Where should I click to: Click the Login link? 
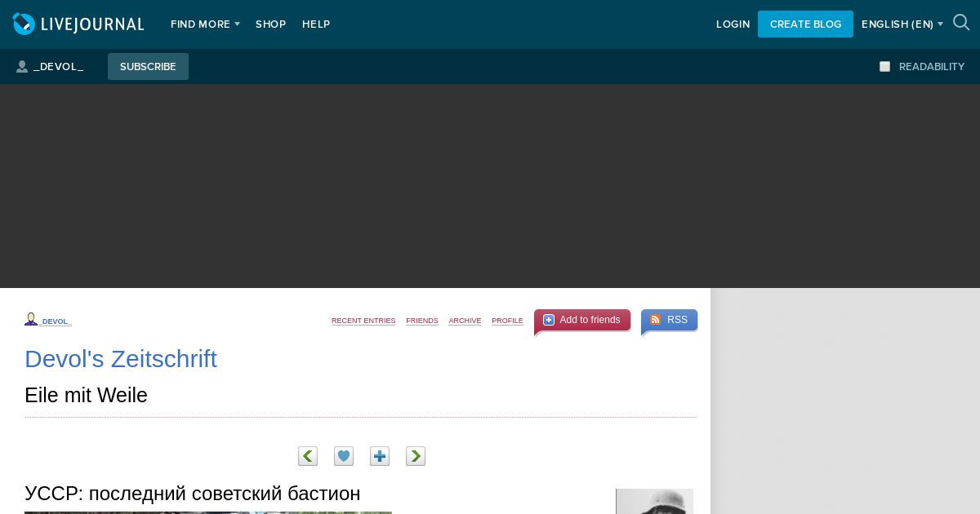point(733,24)
